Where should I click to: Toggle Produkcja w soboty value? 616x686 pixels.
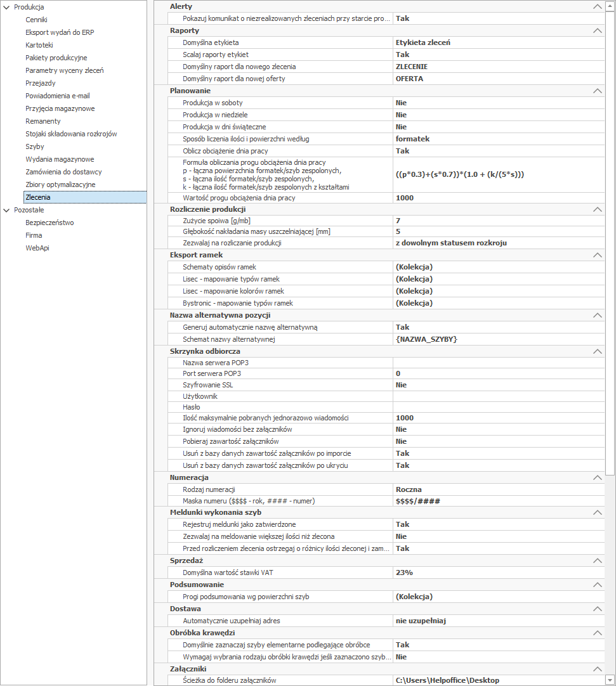[x=498, y=103]
